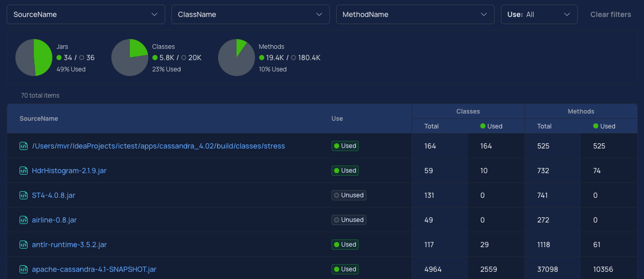Click the Unused badge for airline-0.8.jar
Viewport: 644px width, 279px height.
click(x=348, y=220)
